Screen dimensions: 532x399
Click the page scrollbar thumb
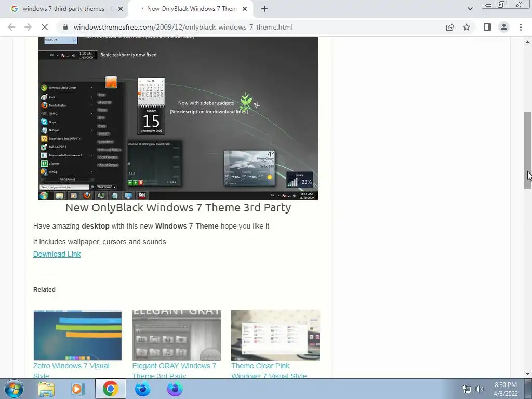(528, 150)
